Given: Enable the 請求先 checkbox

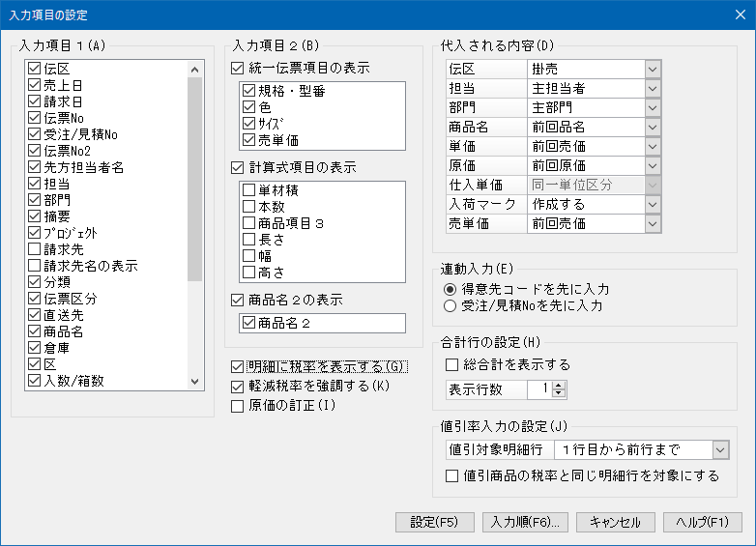Looking at the screenshot, I should pyautogui.click(x=35, y=249).
